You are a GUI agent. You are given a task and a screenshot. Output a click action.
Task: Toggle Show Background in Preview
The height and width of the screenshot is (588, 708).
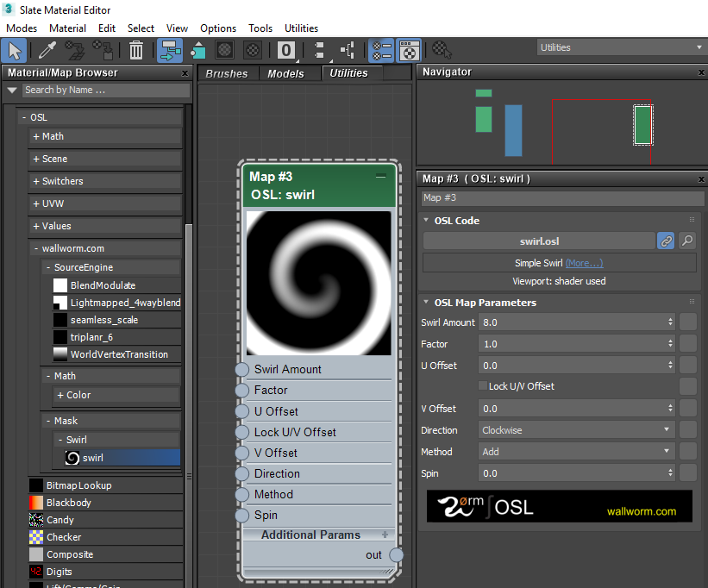[253, 50]
